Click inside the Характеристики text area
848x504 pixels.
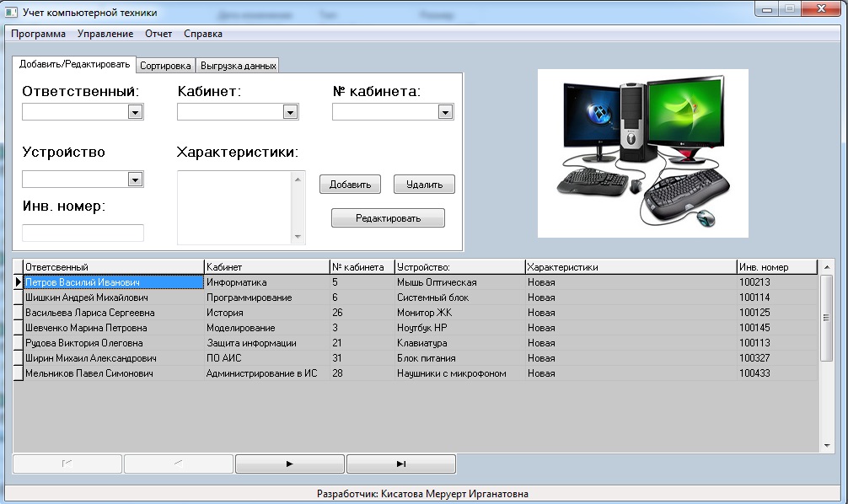[234, 207]
